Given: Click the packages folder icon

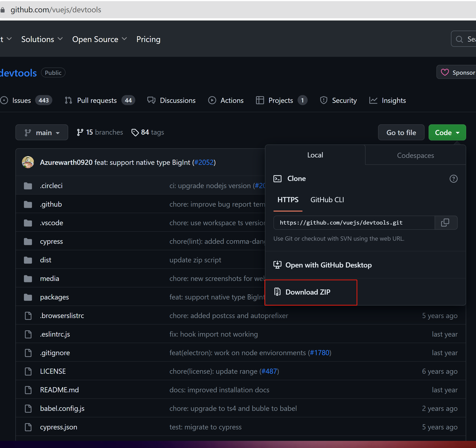Looking at the screenshot, I should pyautogui.click(x=28, y=297).
